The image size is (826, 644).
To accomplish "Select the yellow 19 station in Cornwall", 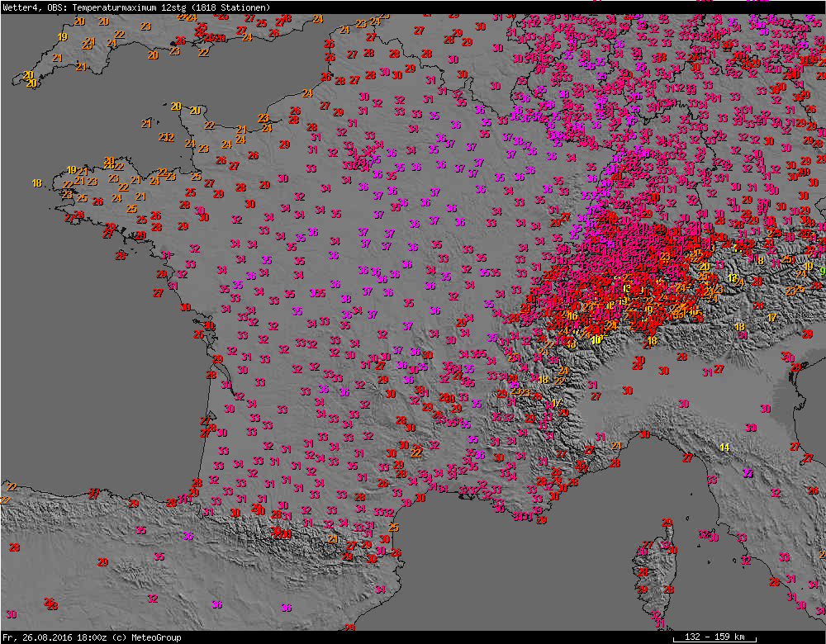I will click(x=63, y=37).
